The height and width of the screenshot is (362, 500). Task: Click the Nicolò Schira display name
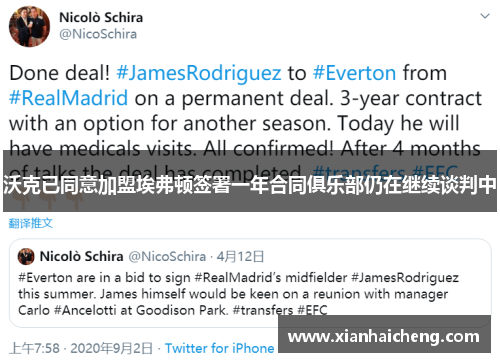point(101,17)
